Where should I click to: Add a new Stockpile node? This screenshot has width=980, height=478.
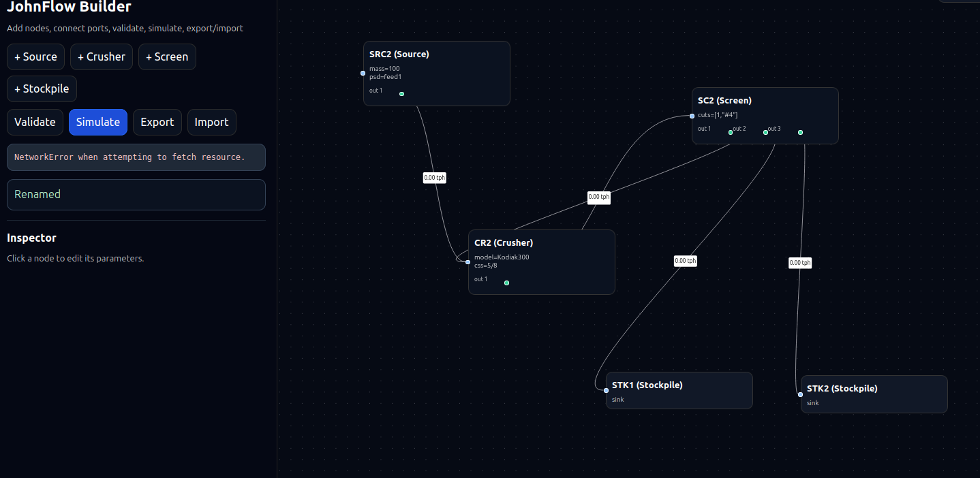click(x=42, y=89)
